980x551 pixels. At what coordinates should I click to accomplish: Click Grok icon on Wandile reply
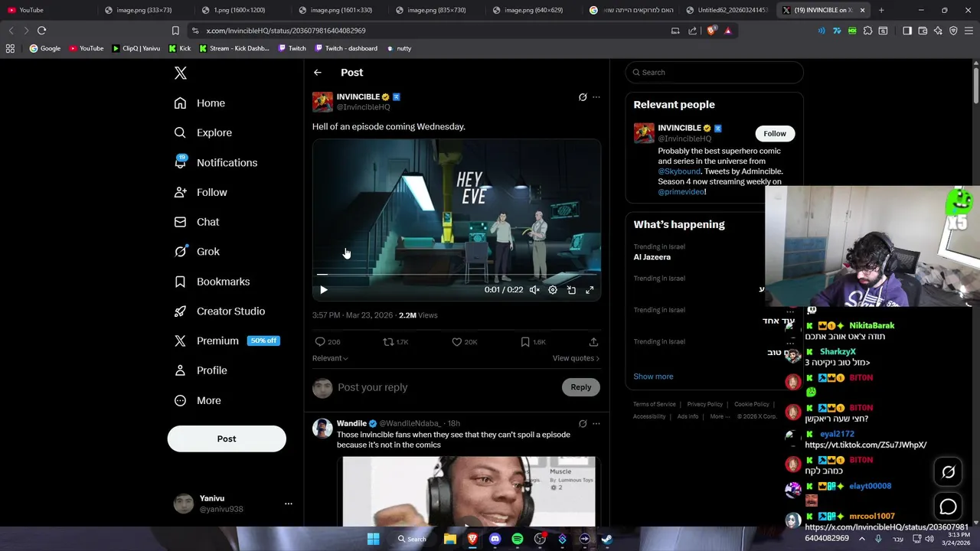[583, 423]
